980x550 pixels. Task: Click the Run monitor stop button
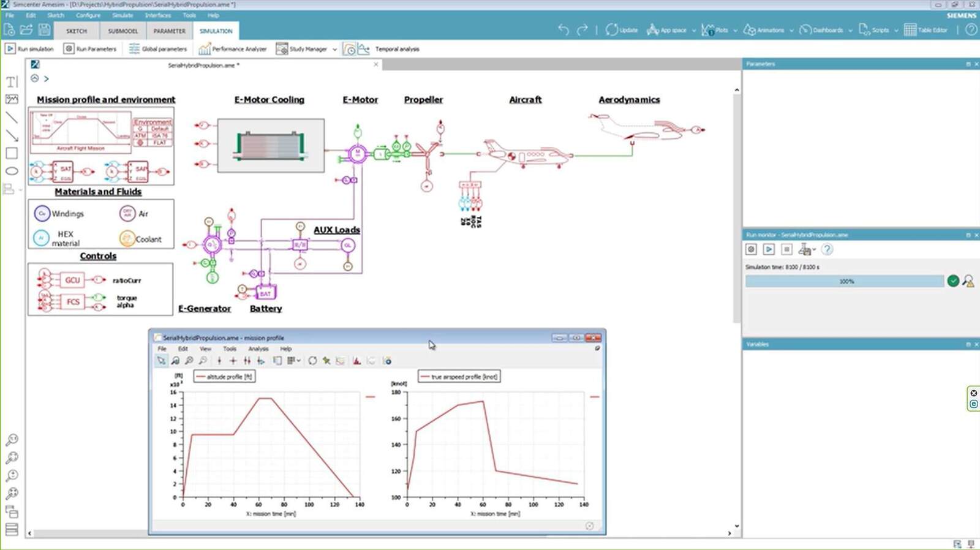coord(787,249)
